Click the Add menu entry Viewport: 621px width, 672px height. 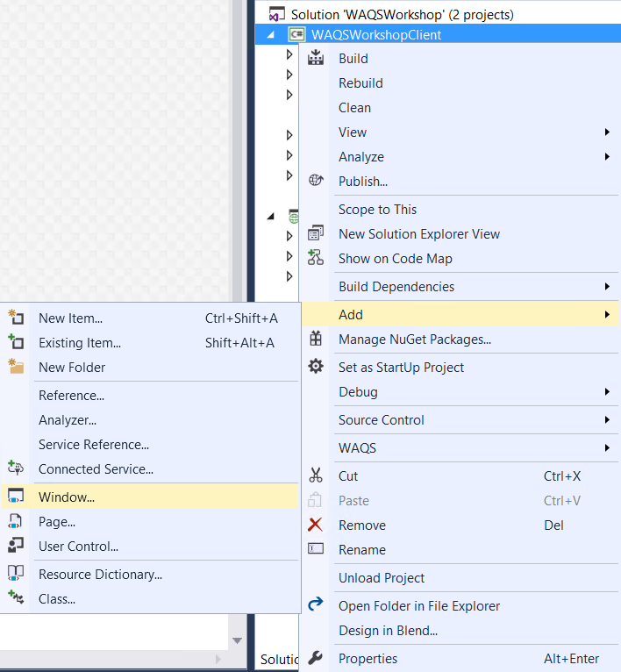pos(460,315)
